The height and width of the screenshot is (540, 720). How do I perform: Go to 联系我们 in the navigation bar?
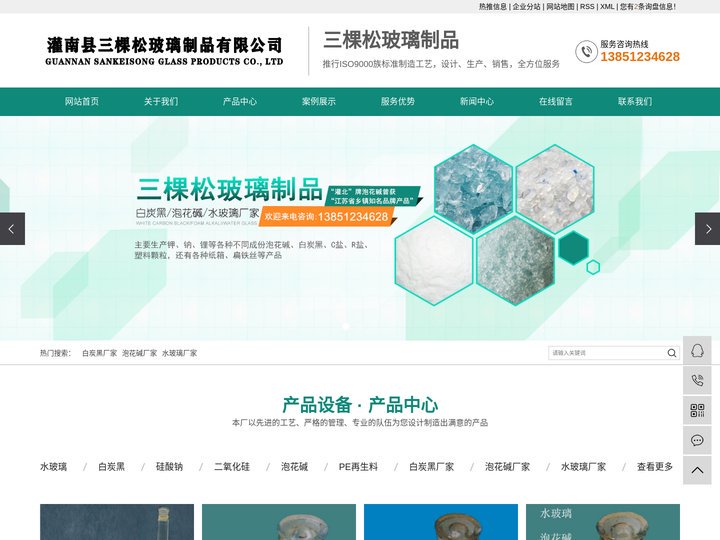pos(634,102)
